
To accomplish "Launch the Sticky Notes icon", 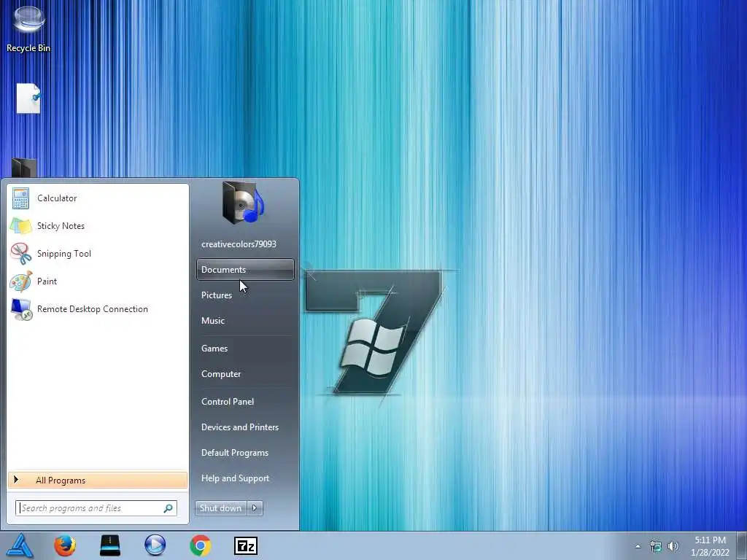I will [20, 226].
